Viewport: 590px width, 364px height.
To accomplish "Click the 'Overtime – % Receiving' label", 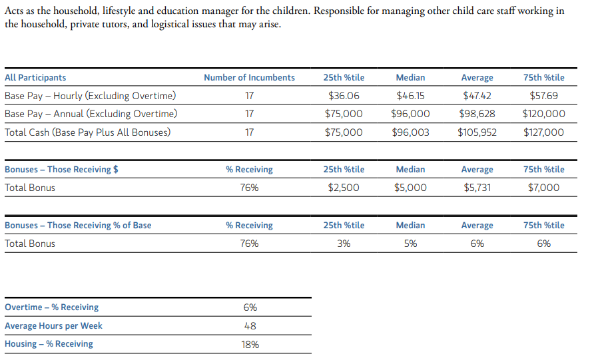I will pos(51,307).
